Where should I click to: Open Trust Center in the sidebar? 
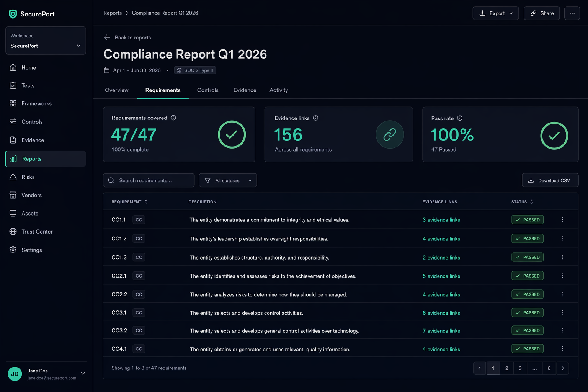click(x=46, y=232)
